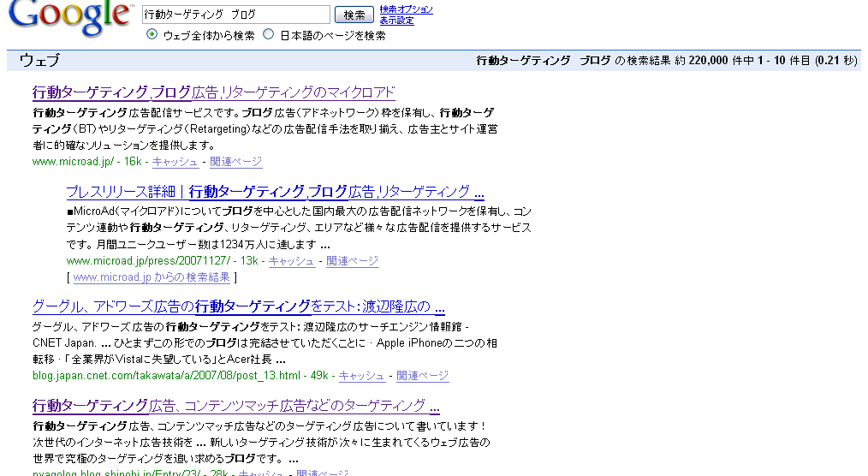The width and height of the screenshot is (868, 476).
Task: Click the 検索 search button
Action: pyautogui.click(x=354, y=15)
